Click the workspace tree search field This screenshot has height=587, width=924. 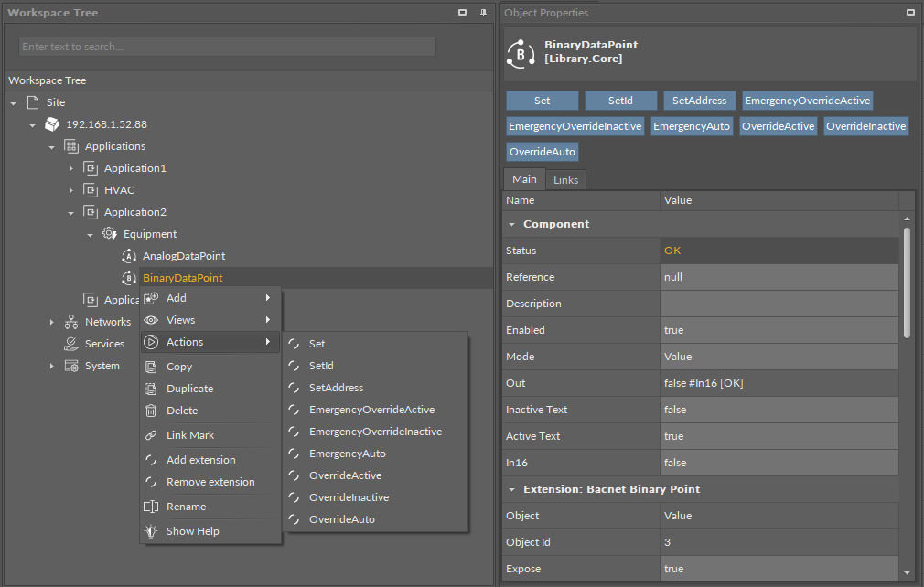pyautogui.click(x=227, y=47)
